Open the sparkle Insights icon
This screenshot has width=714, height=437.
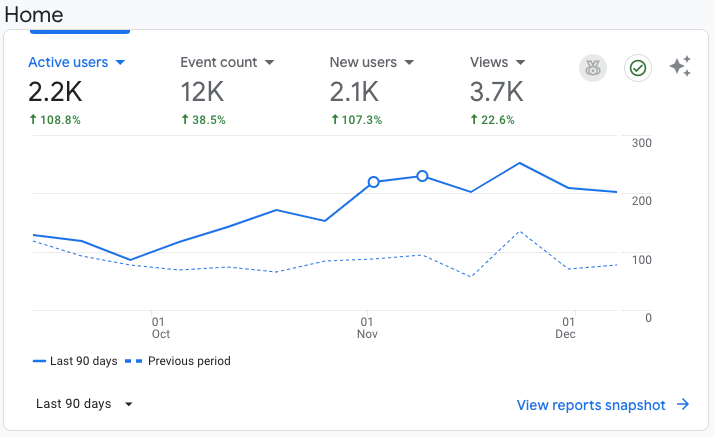680,68
